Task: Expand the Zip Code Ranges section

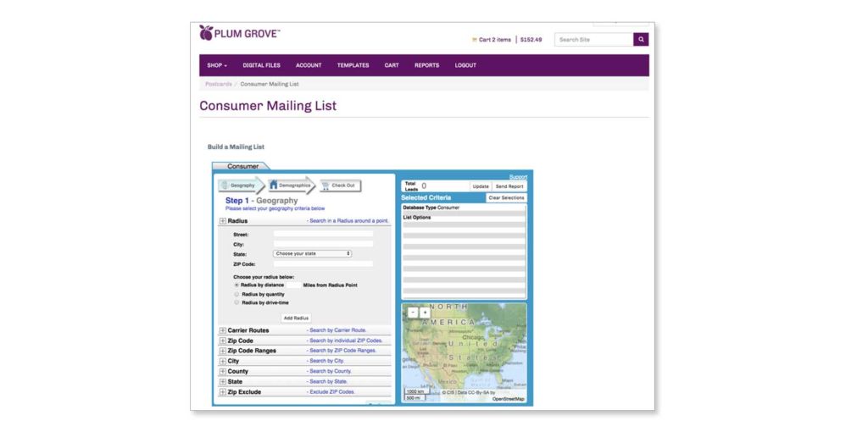Action: [x=223, y=351]
